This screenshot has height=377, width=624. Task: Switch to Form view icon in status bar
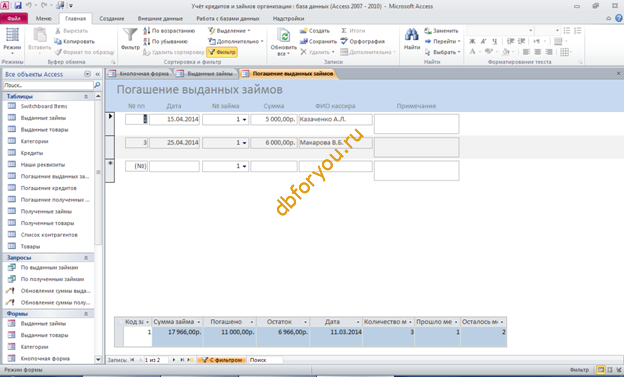(601, 370)
